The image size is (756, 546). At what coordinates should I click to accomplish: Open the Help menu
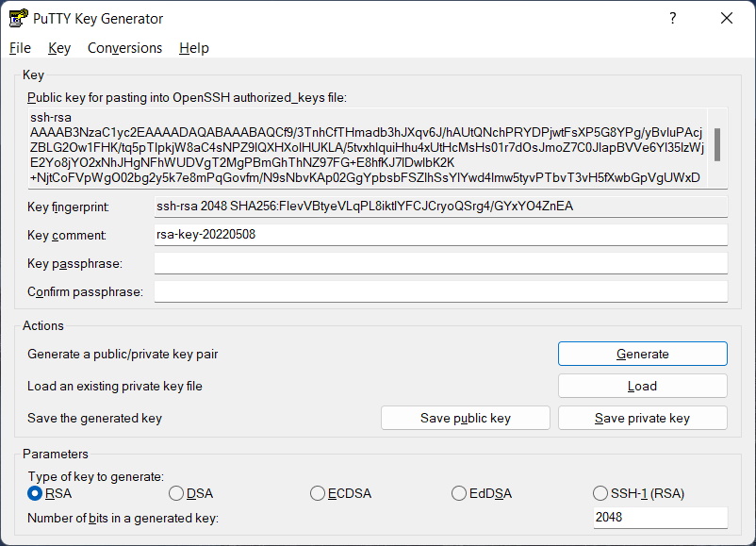point(193,48)
